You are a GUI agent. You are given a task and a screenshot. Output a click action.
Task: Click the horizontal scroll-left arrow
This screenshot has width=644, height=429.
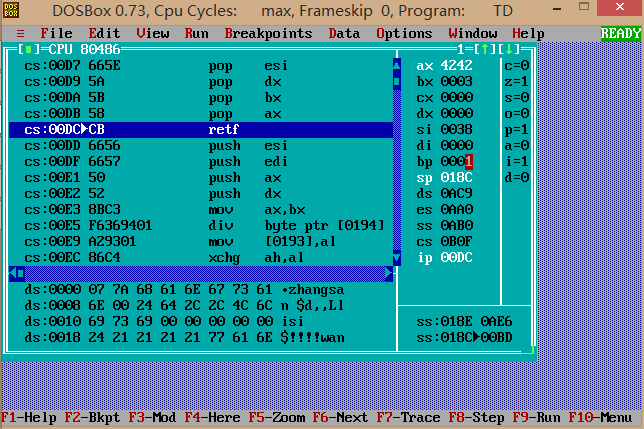tap(13, 273)
